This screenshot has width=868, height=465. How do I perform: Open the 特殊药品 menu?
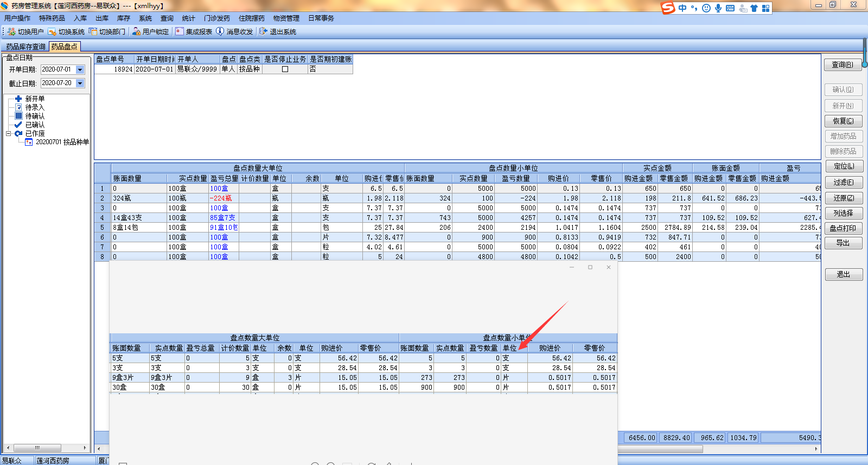pyautogui.click(x=52, y=18)
